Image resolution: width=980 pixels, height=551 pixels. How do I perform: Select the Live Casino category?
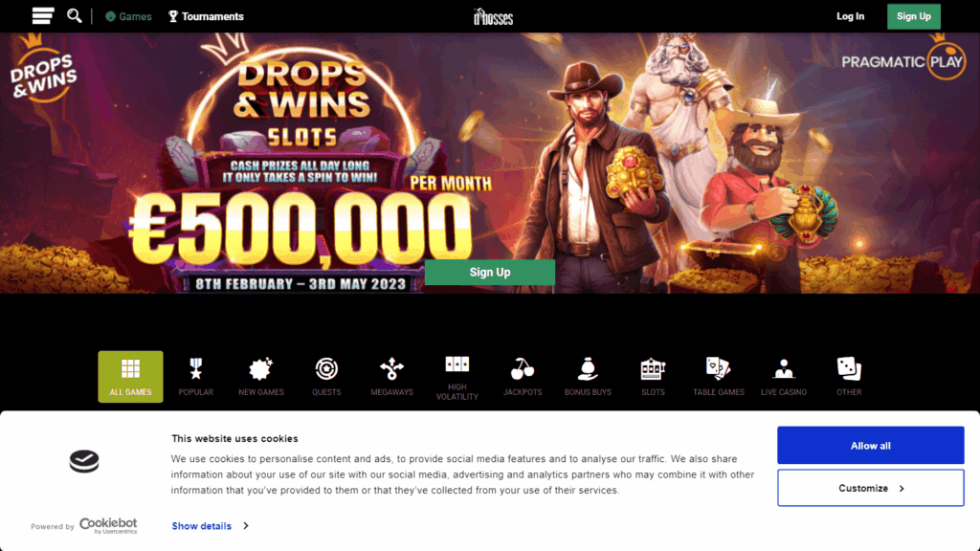pos(784,377)
